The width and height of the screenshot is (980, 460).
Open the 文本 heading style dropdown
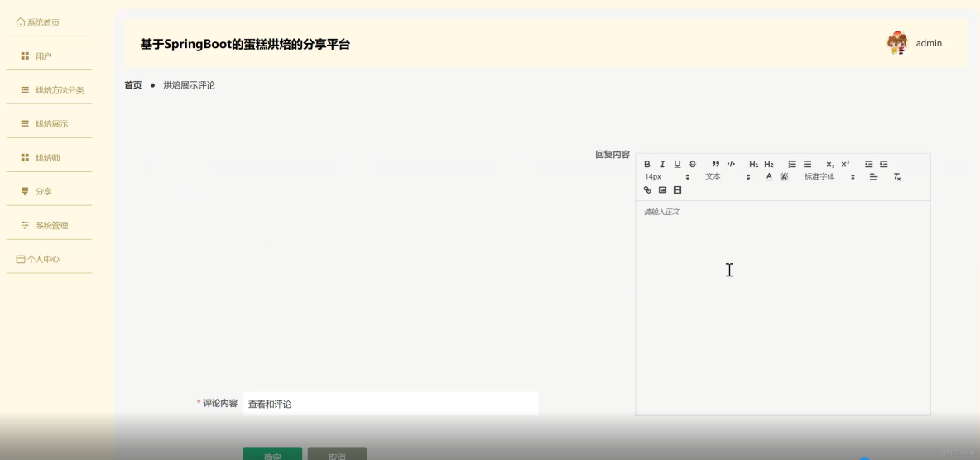pos(728,177)
